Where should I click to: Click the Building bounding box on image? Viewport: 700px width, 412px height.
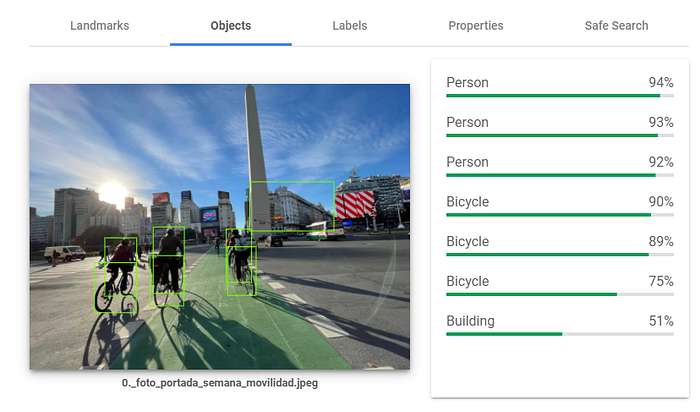click(x=292, y=206)
